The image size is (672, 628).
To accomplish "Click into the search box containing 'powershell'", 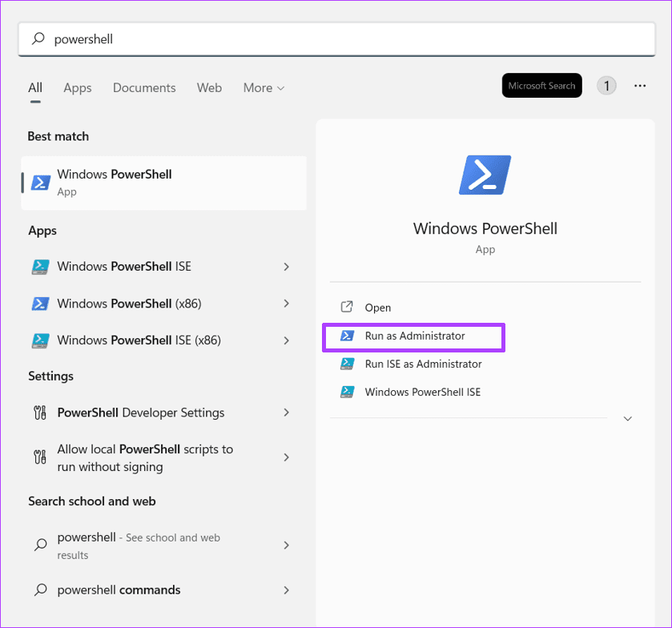I will [x=336, y=39].
